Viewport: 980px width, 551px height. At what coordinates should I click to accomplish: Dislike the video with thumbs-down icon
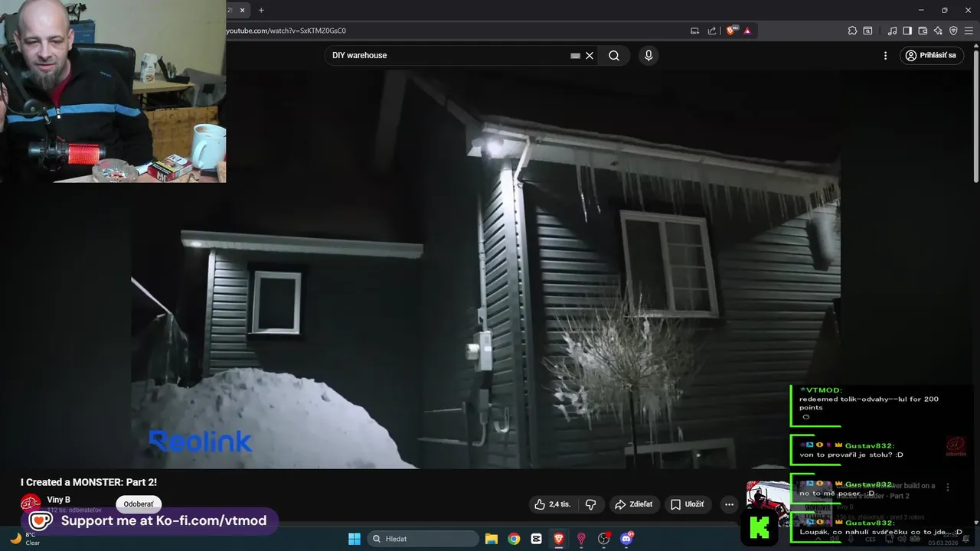pos(591,504)
